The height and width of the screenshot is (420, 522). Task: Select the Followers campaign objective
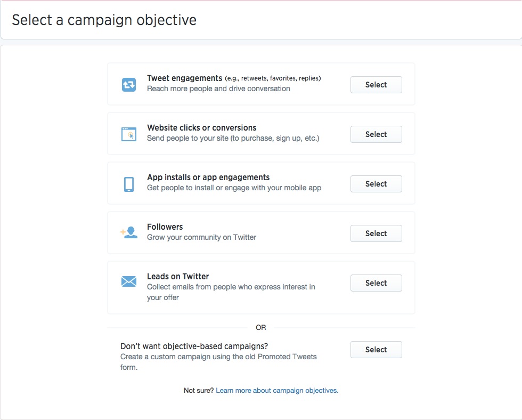pos(376,233)
